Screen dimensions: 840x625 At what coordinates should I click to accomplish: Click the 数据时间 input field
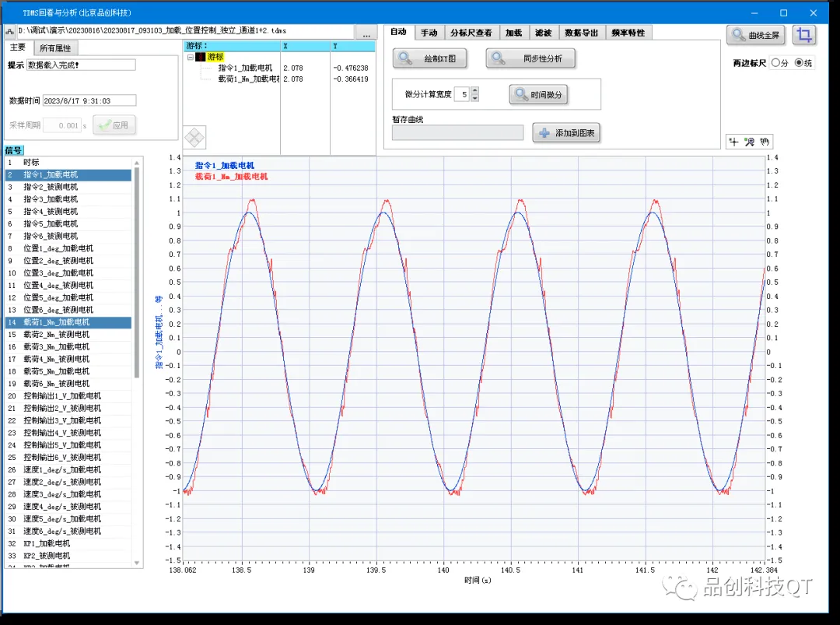pyautogui.click(x=89, y=100)
